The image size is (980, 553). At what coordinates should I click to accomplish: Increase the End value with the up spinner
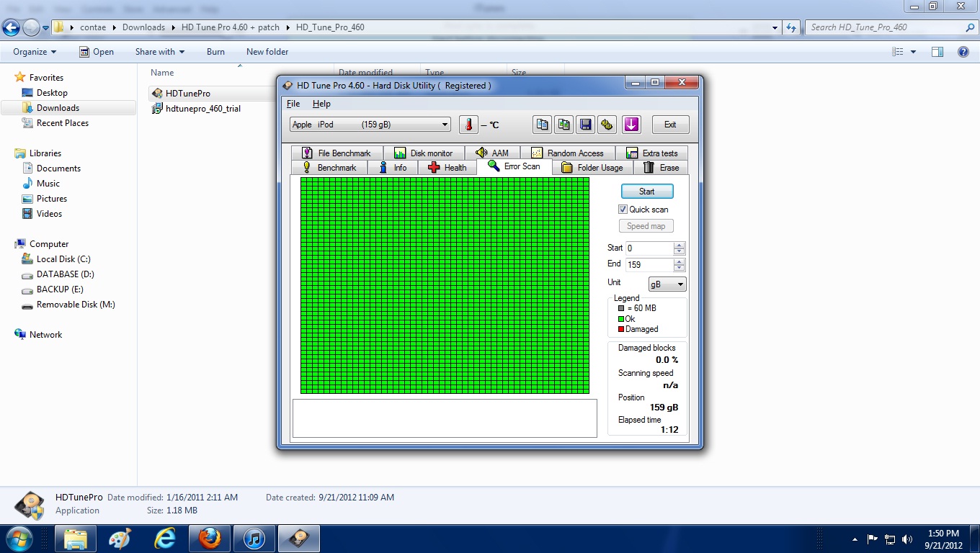click(680, 261)
